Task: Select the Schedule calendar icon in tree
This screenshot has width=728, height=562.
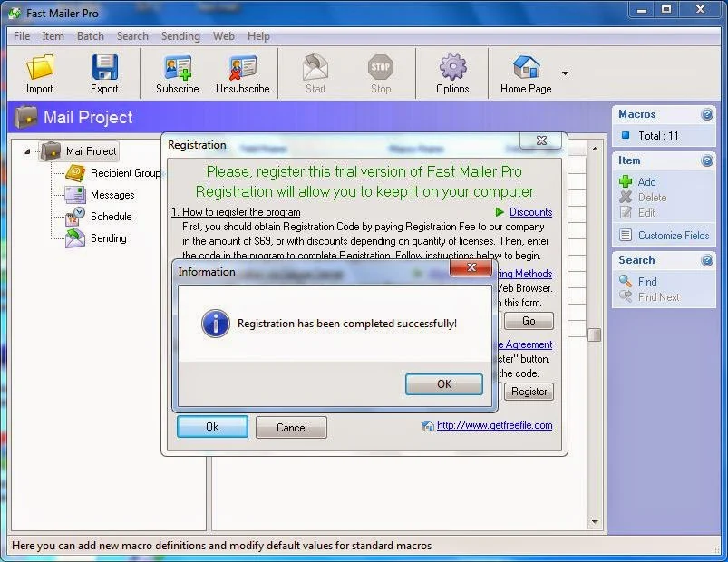Action: click(x=75, y=217)
